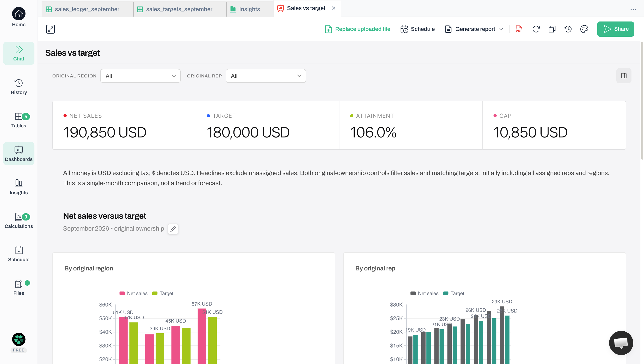Duplicate the dashboard

pos(552,29)
